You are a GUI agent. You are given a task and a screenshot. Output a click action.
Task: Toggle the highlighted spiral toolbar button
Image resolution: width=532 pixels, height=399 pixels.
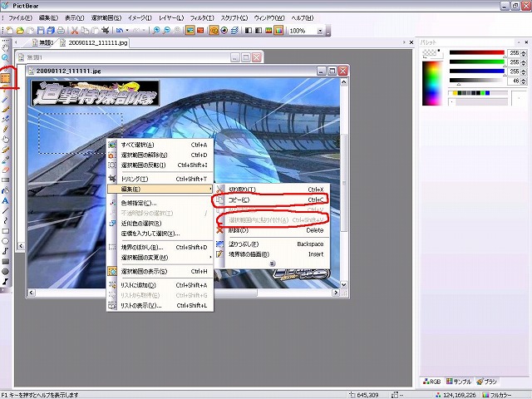click(214, 31)
